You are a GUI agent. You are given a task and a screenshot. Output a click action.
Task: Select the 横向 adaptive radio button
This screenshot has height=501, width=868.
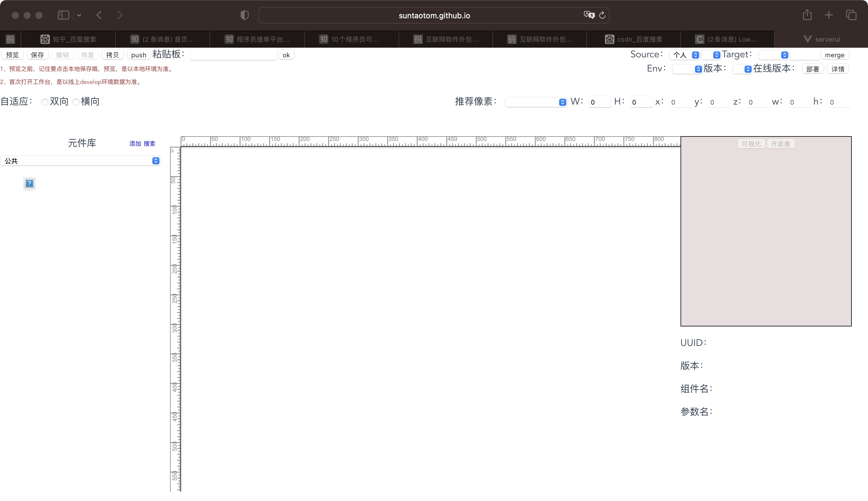coord(76,102)
